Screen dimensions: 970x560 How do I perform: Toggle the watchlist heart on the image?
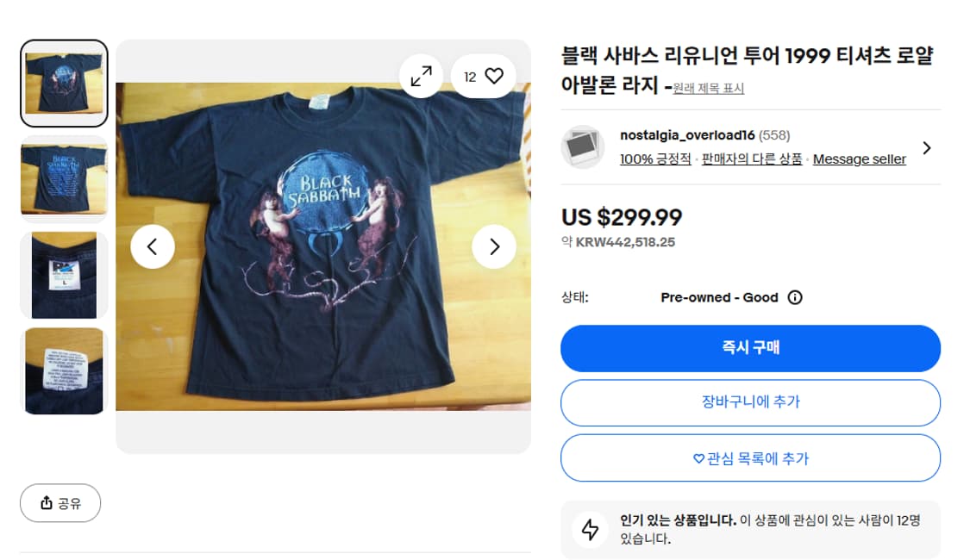[x=493, y=75]
